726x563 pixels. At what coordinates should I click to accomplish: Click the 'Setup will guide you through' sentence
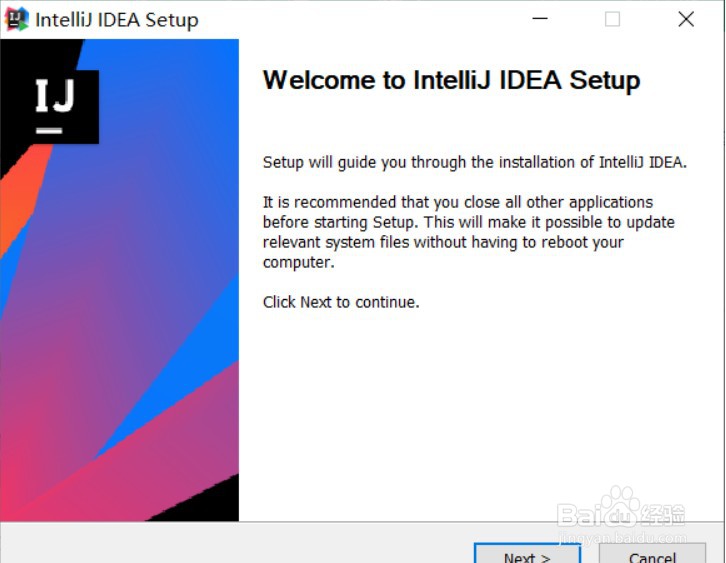click(475, 163)
